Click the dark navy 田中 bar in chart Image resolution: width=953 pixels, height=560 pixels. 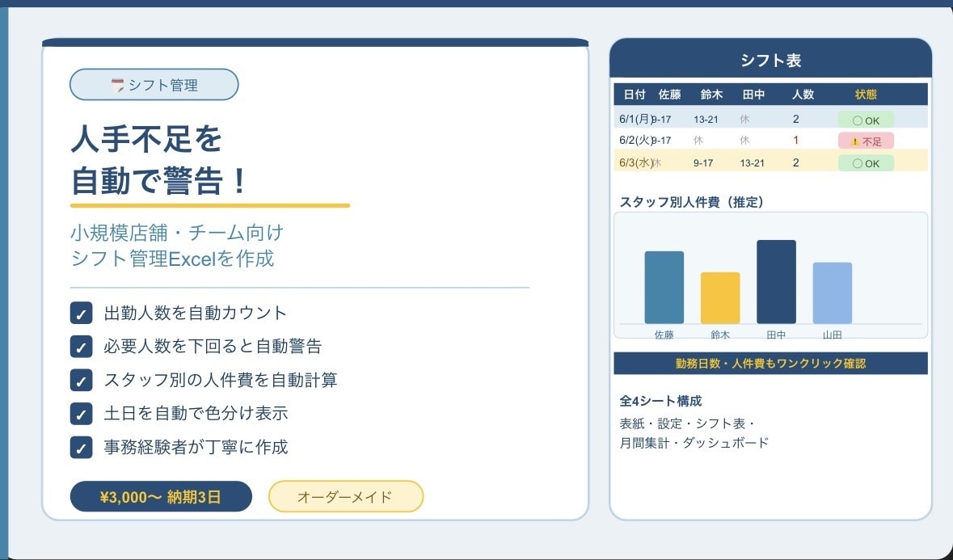[776, 282]
